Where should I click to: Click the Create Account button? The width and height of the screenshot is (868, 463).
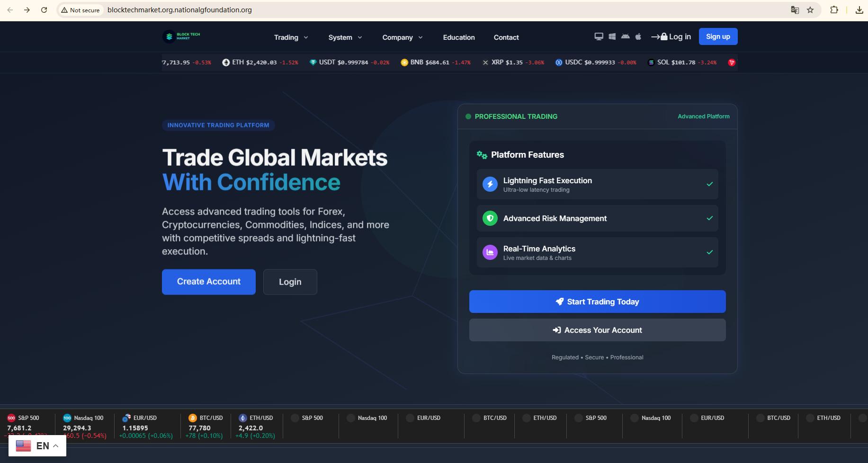coord(209,282)
